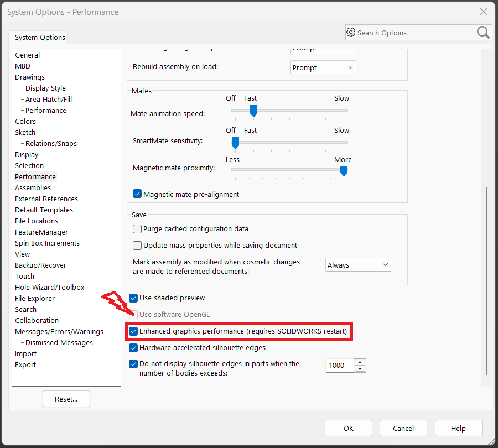Click the Help button
This screenshot has width=498, height=448.
tap(458, 428)
